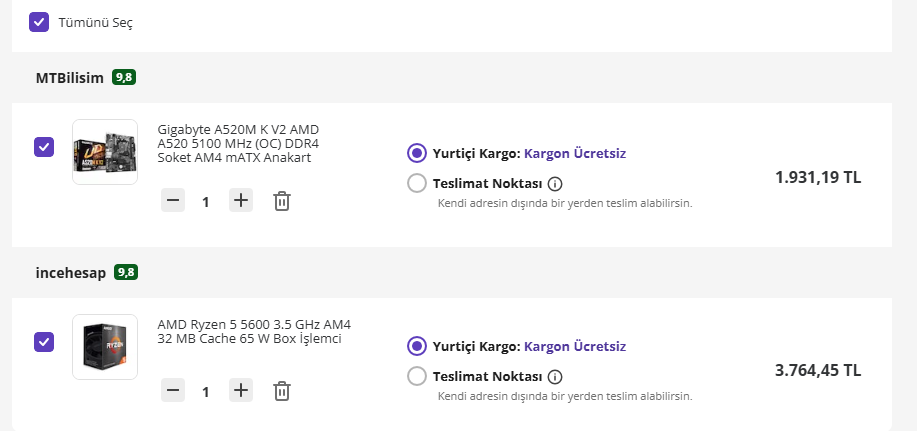
Task: Select Yurtiçi Kargo for Gigabyte motherboard
Action: pos(417,153)
